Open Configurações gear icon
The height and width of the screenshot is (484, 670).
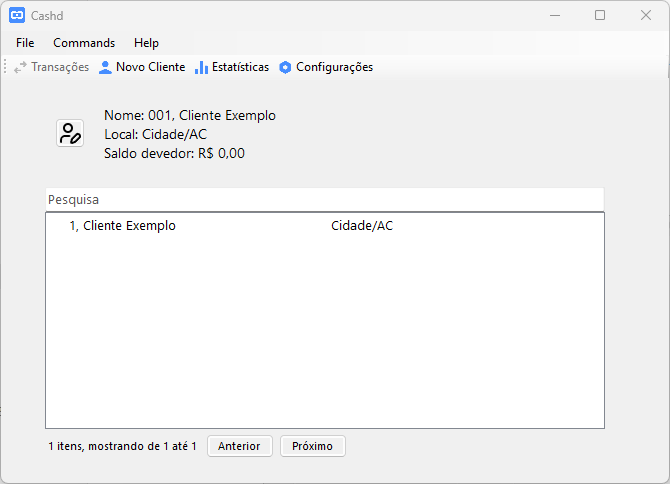click(285, 67)
